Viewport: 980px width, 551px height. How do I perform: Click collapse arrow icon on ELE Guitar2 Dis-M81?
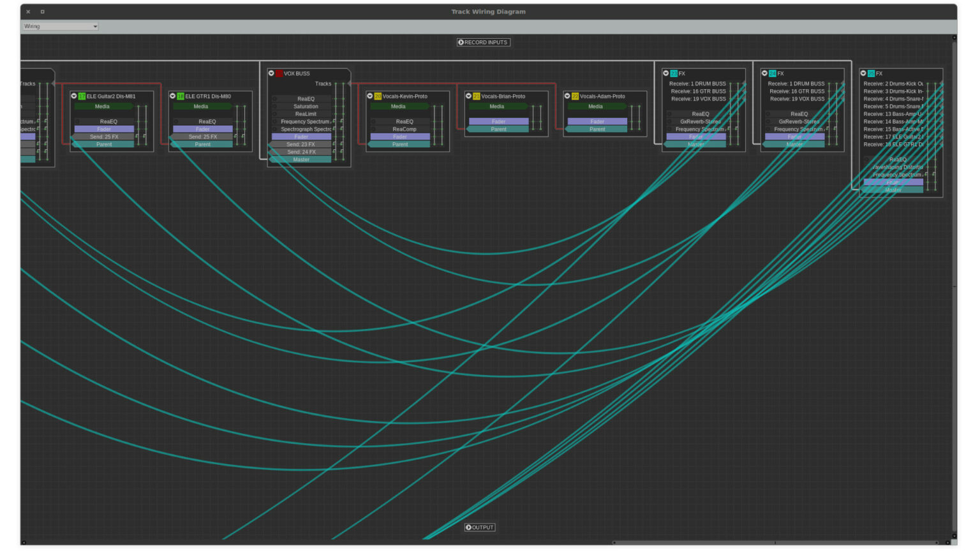[74, 96]
